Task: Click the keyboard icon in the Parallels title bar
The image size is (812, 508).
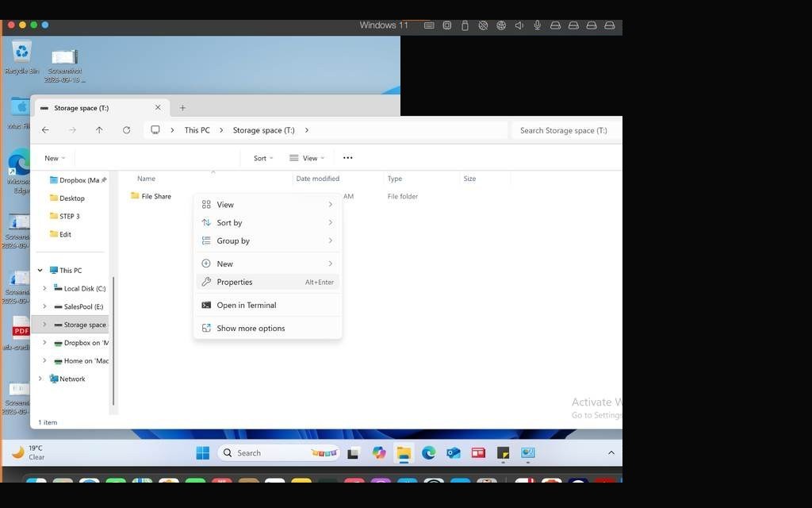Action: click(x=429, y=25)
